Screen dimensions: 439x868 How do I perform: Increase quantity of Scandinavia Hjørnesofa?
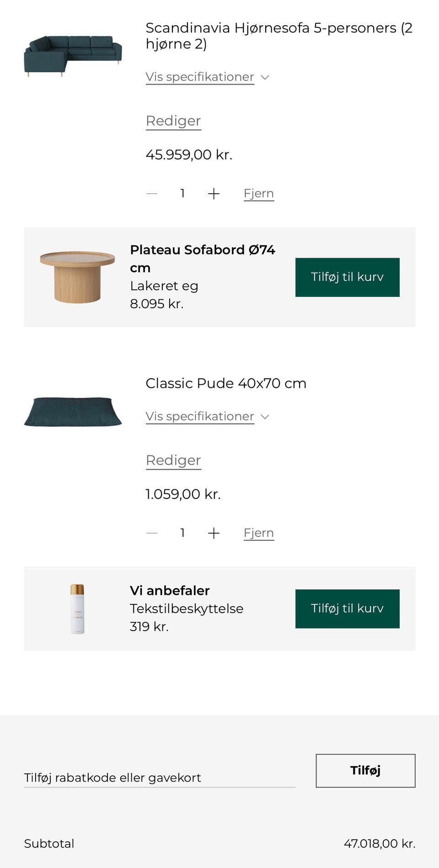click(x=214, y=193)
